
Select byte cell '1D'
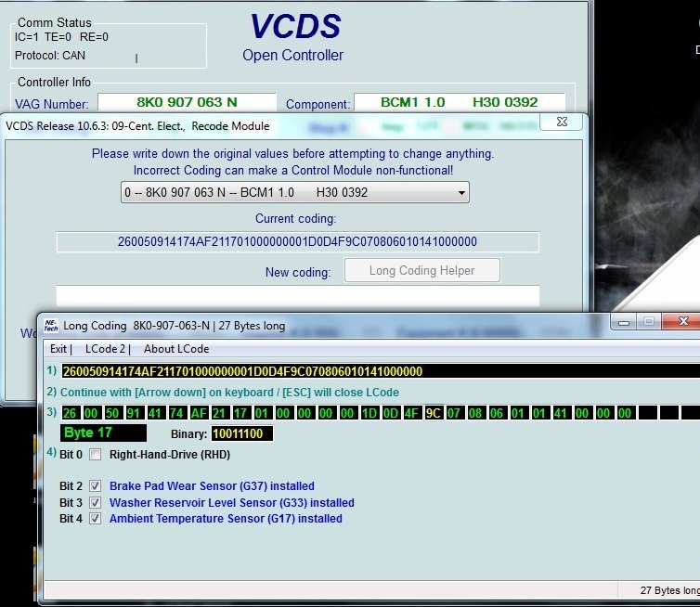click(369, 413)
